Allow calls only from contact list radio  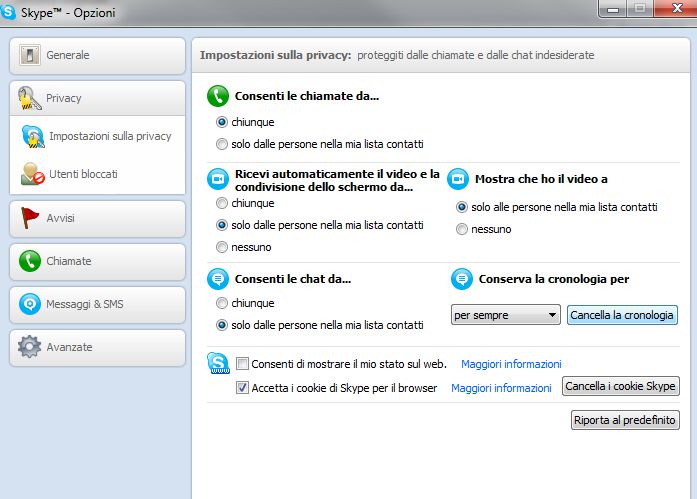click(x=221, y=144)
